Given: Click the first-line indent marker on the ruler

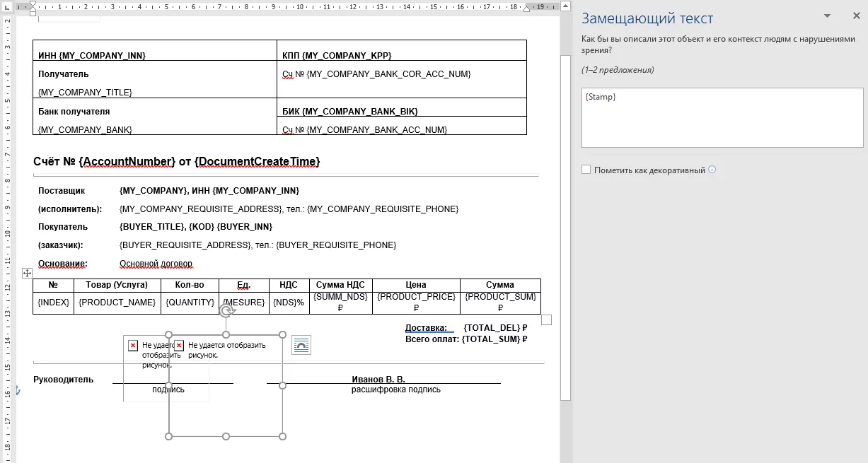Looking at the screenshot, I should coord(33,4).
